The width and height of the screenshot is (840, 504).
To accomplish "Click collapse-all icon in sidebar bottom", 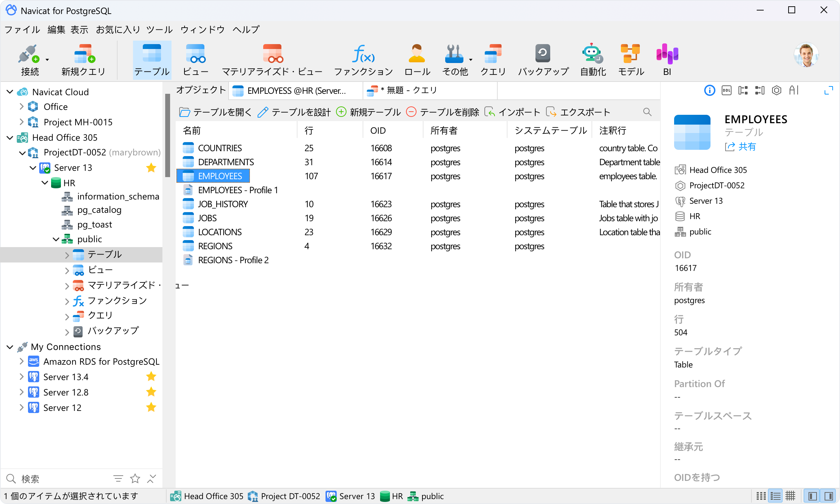I will (x=151, y=478).
